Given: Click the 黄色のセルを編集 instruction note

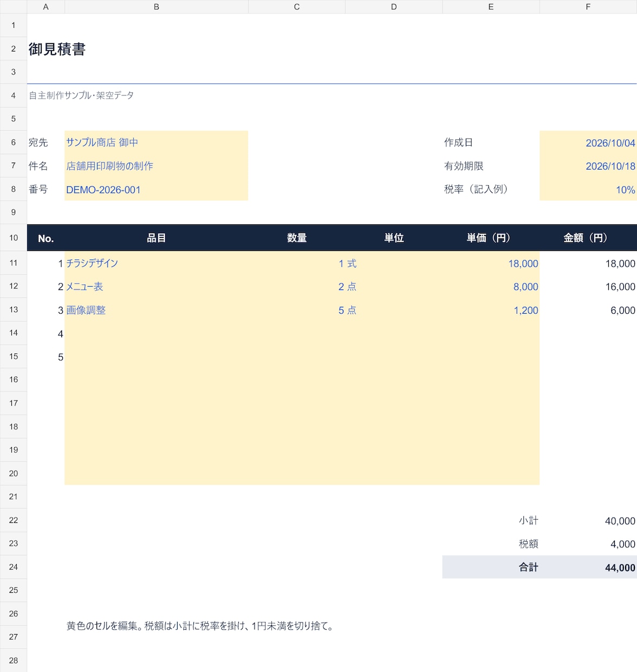Looking at the screenshot, I should point(200,626).
